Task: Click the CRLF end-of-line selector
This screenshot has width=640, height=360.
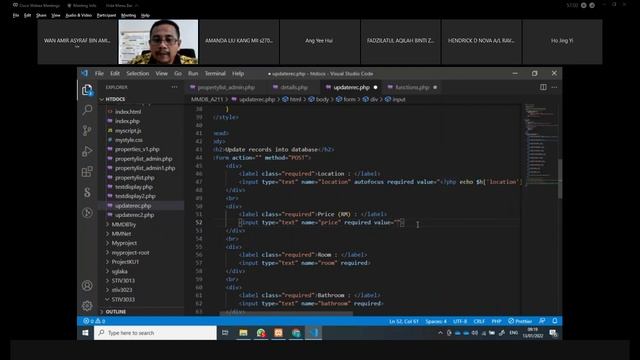Action: point(479,321)
